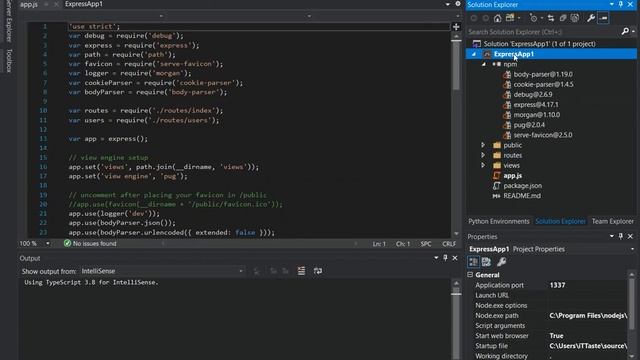Viewport: 640px width, 360px height.
Task: Select serve-favicon@2.5.0 package
Action: pos(542,135)
